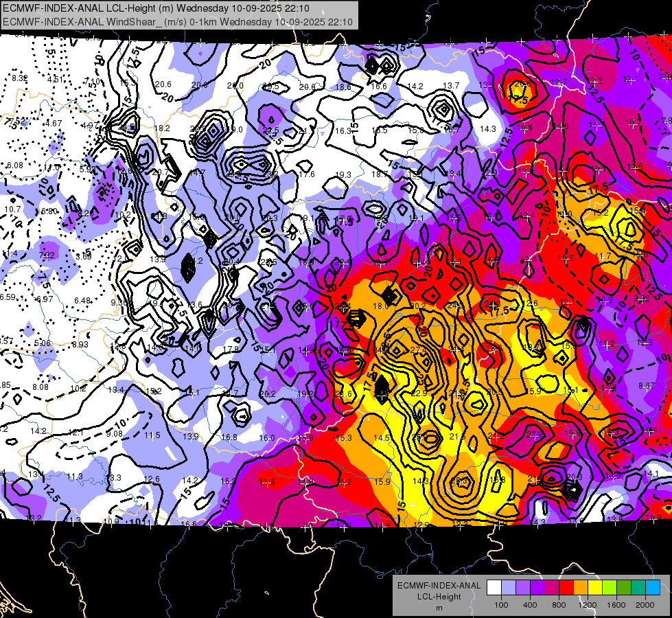Click the 27.4 wind shear value
Viewport: 672px width, 618px height.
418,350
